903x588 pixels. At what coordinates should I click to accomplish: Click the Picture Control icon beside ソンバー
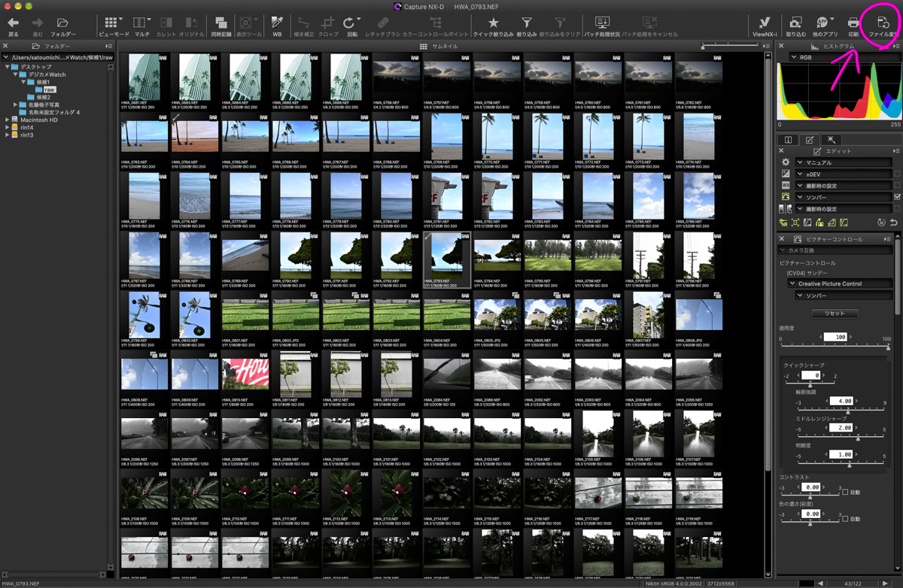tap(786, 197)
